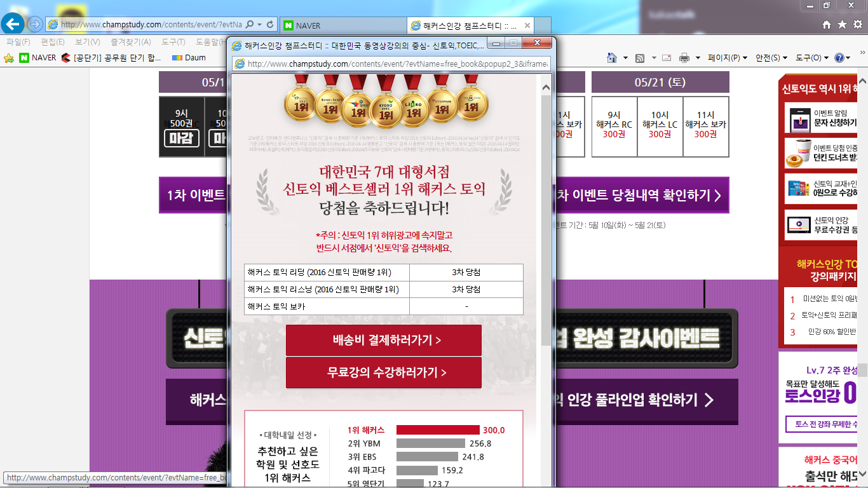Screen dimensions: 868x488
Task: Open the 페이지(P) dropdown menu
Action: 728,58
